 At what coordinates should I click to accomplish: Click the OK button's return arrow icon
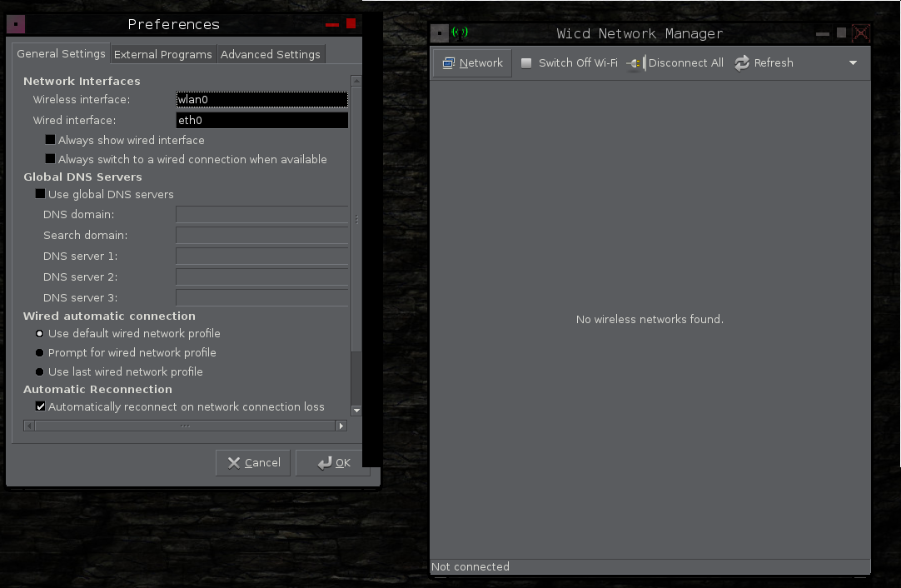click(x=325, y=463)
